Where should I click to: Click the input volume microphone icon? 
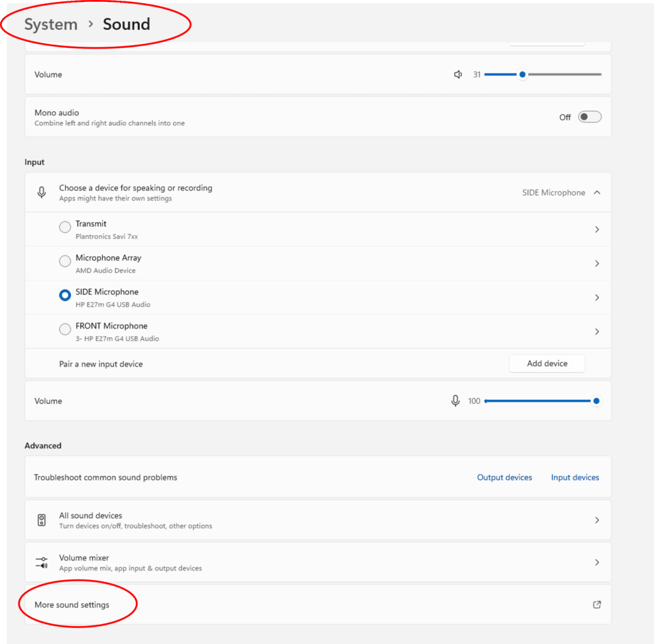click(455, 401)
